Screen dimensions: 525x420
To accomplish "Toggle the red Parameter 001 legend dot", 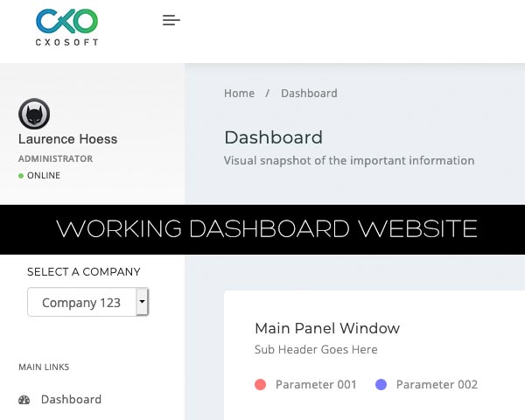I will 260,384.
